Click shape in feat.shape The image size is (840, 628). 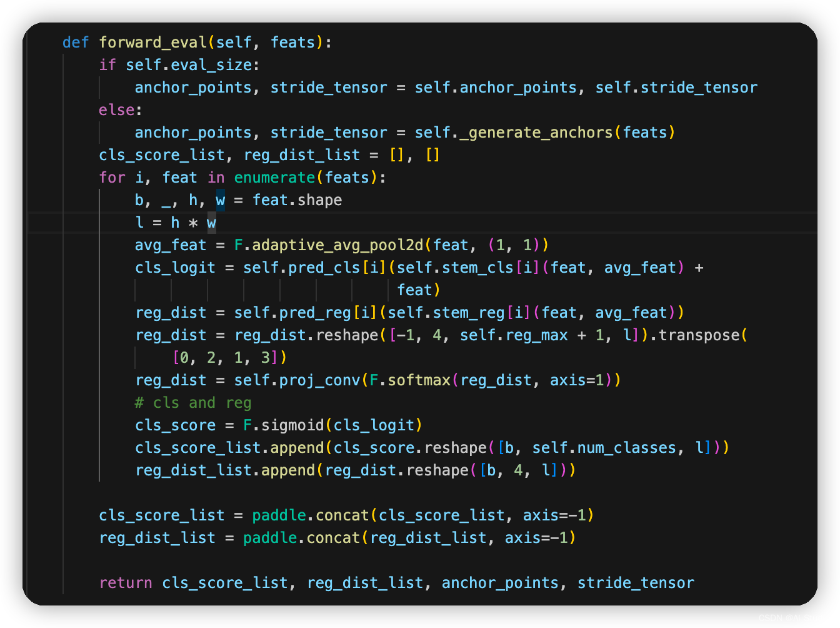tap(320, 200)
